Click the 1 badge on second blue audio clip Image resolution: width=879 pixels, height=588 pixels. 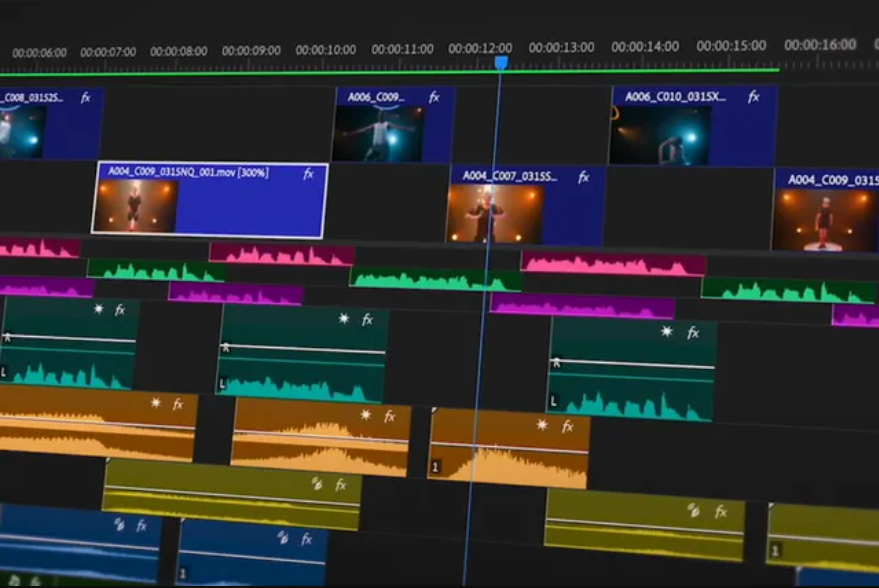tap(183, 574)
